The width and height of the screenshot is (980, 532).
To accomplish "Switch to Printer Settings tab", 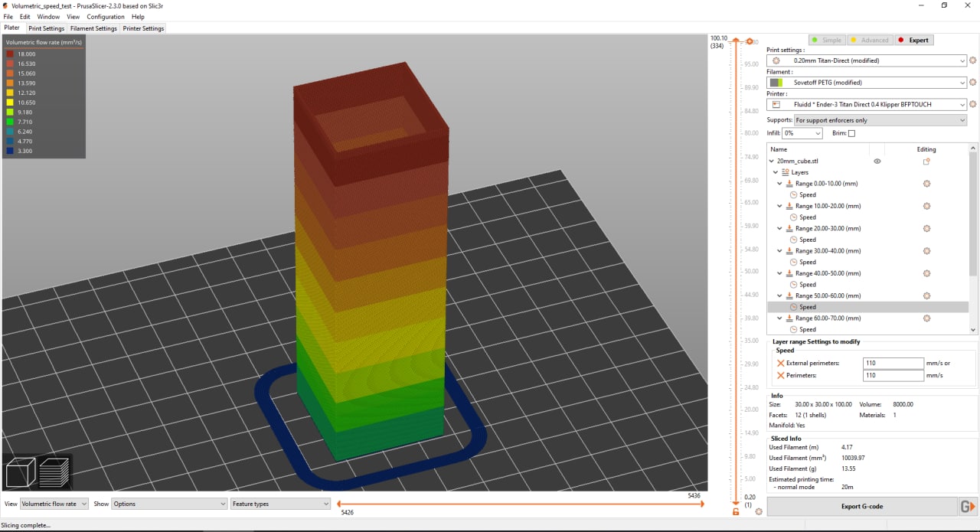I will (x=143, y=28).
